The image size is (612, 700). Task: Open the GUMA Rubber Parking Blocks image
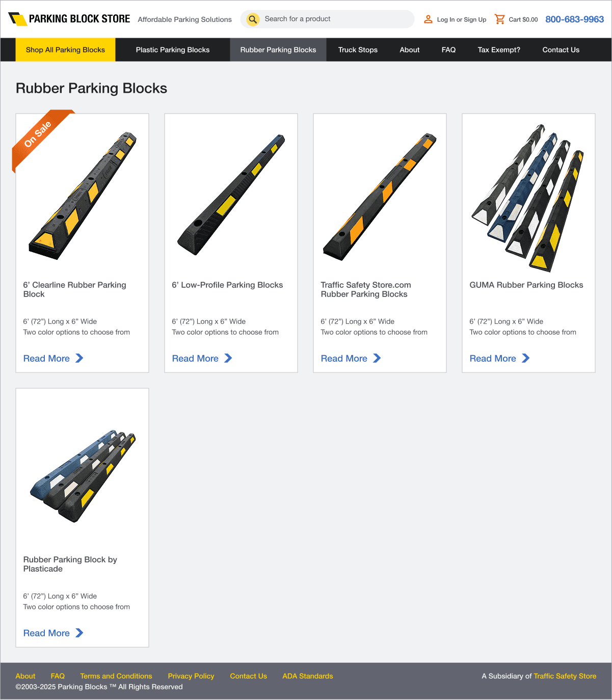[528, 197]
